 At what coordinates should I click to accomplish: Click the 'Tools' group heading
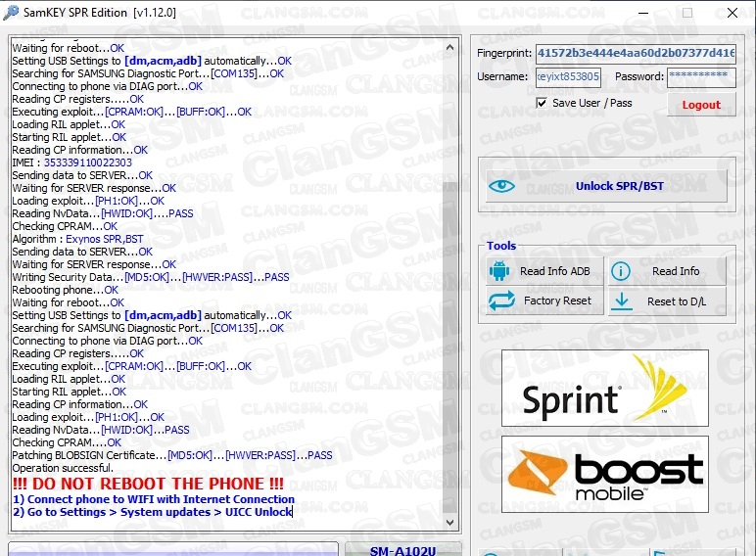501,246
